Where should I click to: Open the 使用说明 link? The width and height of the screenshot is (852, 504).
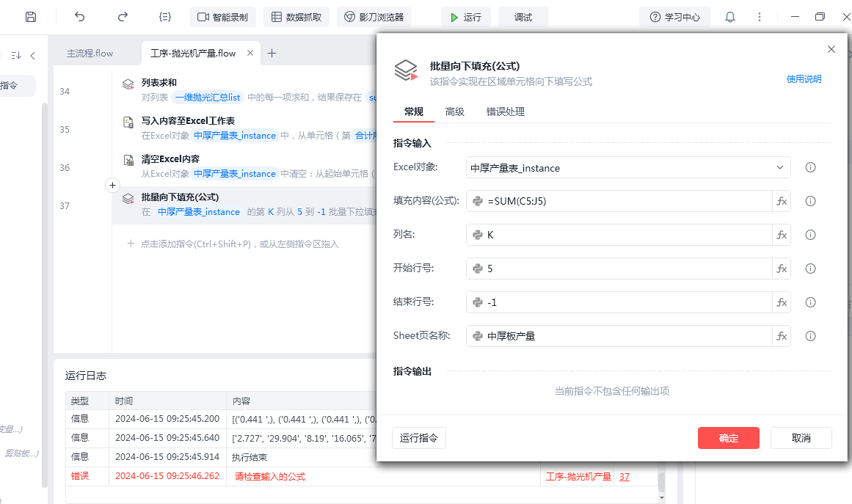pyautogui.click(x=804, y=79)
